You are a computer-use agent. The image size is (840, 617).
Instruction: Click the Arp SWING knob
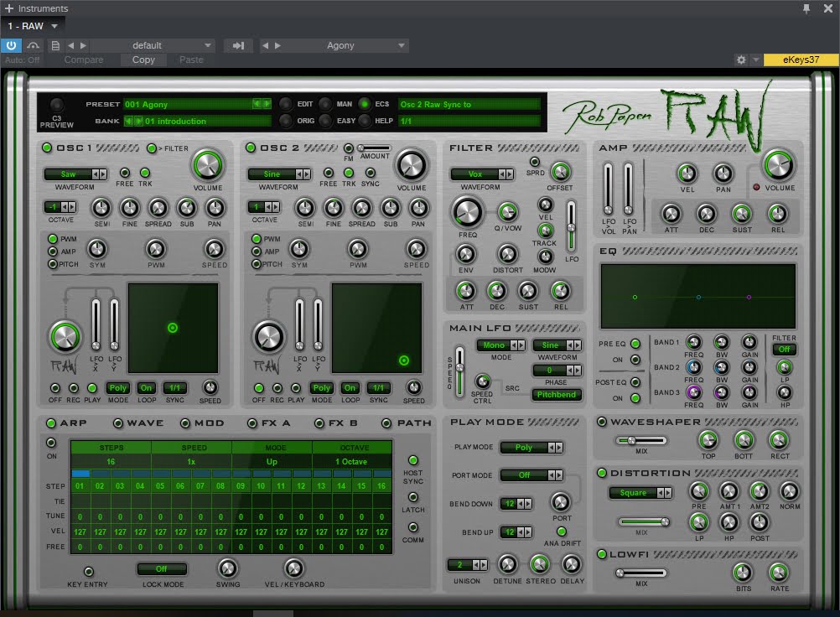[x=227, y=568]
